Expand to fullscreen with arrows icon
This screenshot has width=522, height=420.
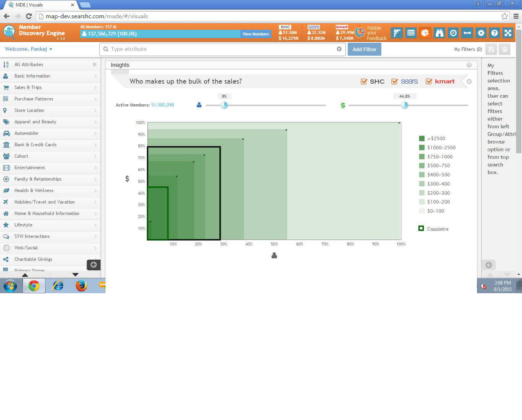[x=508, y=33]
